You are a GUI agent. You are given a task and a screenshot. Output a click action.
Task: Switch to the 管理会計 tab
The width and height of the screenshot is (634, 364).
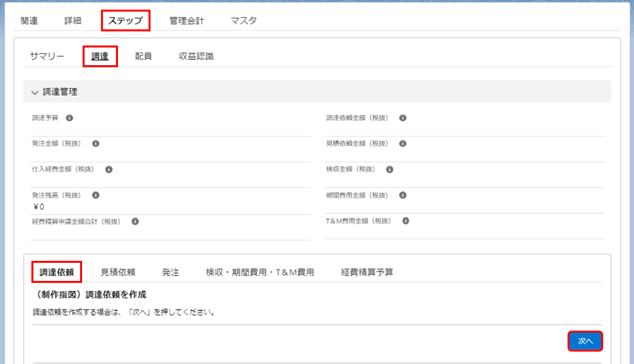tap(186, 21)
